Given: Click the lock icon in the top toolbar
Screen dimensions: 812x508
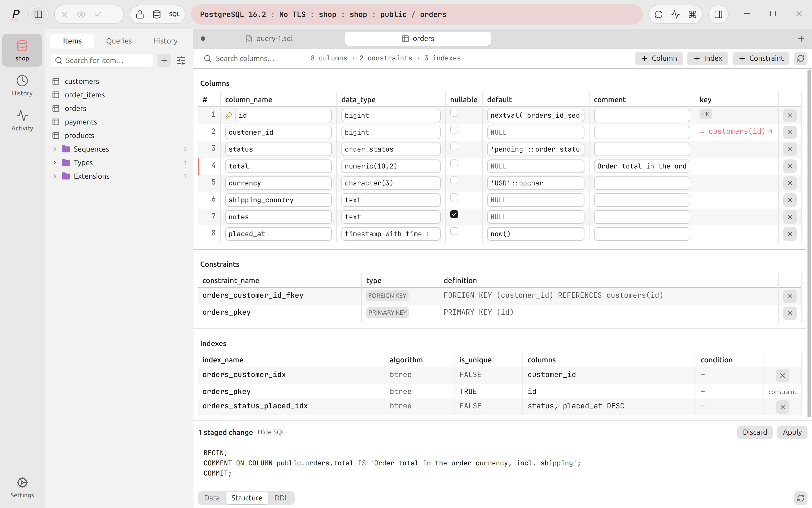Looking at the screenshot, I should pyautogui.click(x=140, y=14).
